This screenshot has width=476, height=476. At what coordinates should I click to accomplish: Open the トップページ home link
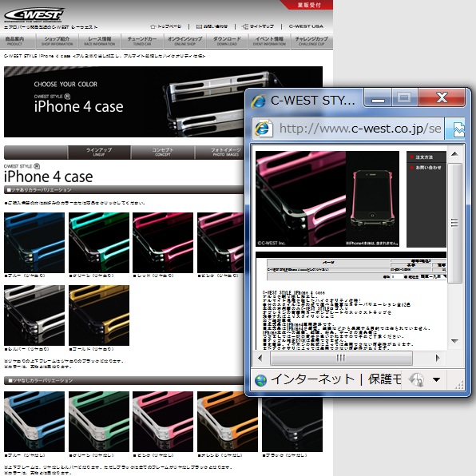166,26
